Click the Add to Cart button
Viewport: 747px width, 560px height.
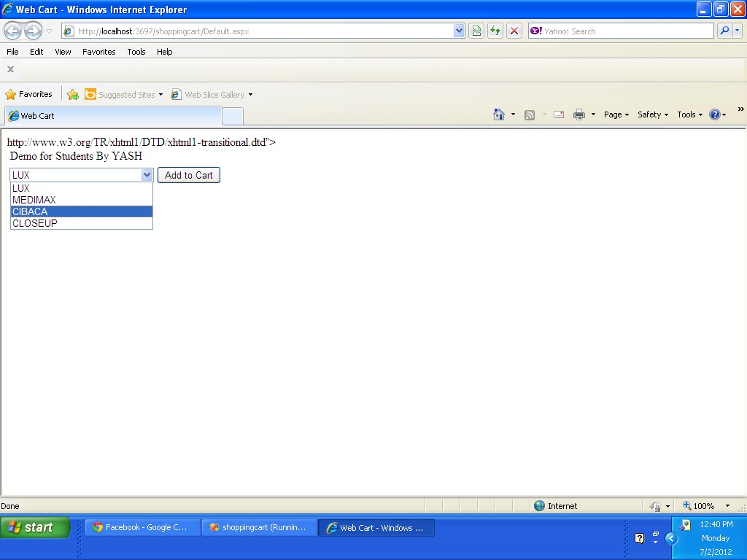click(189, 175)
